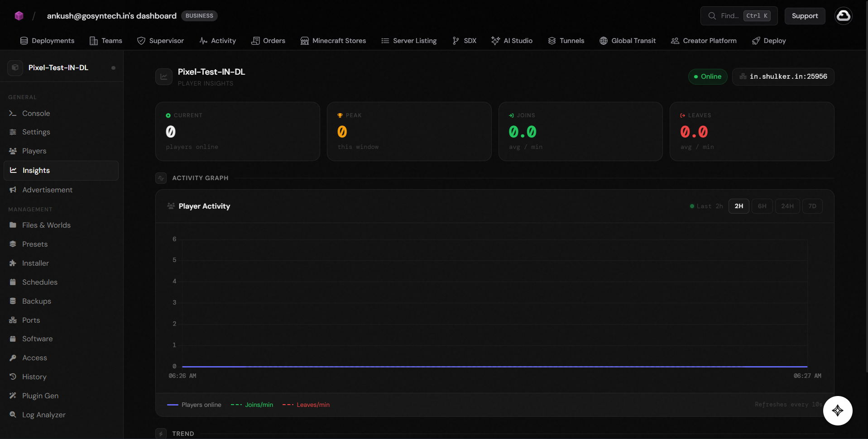Image resolution: width=868 pixels, height=439 pixels.
Task: Open the Orders tab
Action: click(268, 41)
